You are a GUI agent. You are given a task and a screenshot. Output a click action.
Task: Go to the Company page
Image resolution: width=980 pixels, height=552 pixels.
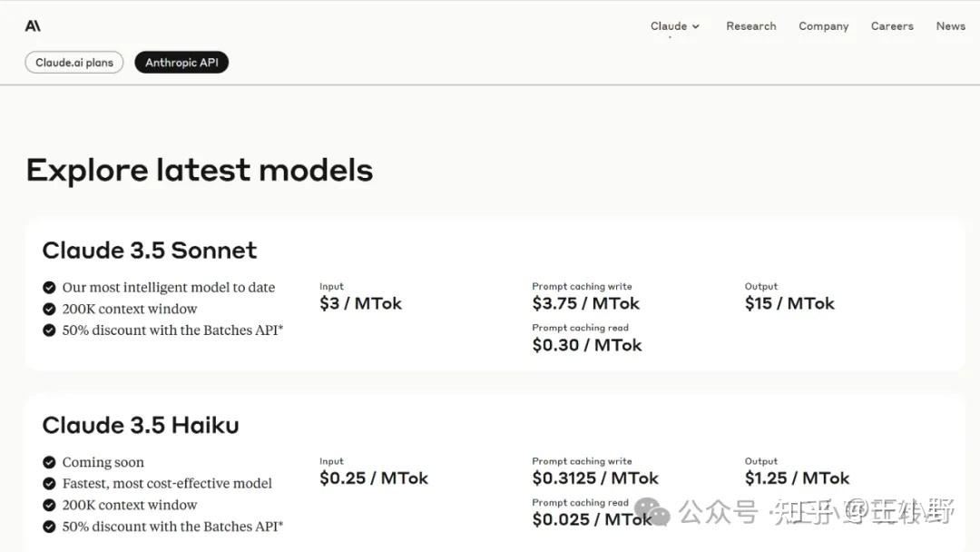[823, 25]
